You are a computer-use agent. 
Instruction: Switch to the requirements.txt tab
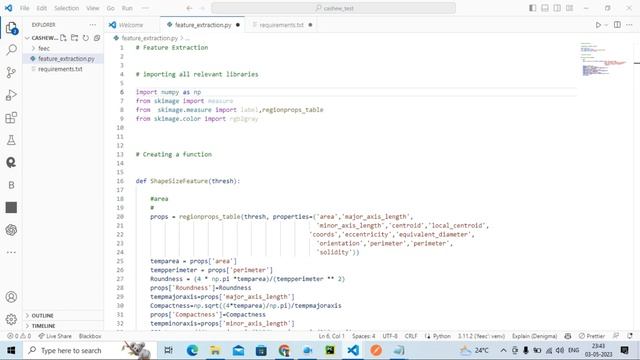coord(282,25)
